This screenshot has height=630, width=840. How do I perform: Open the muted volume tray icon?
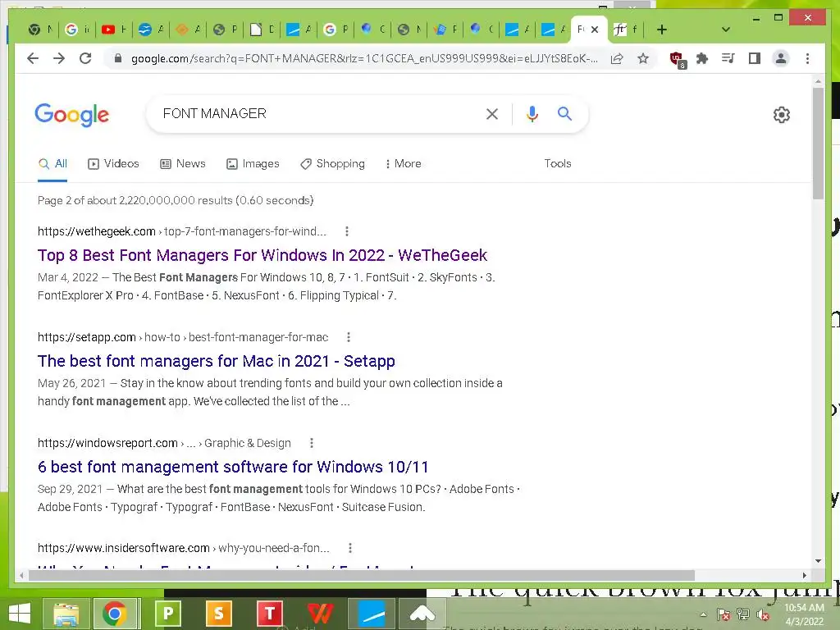point(763,614)
